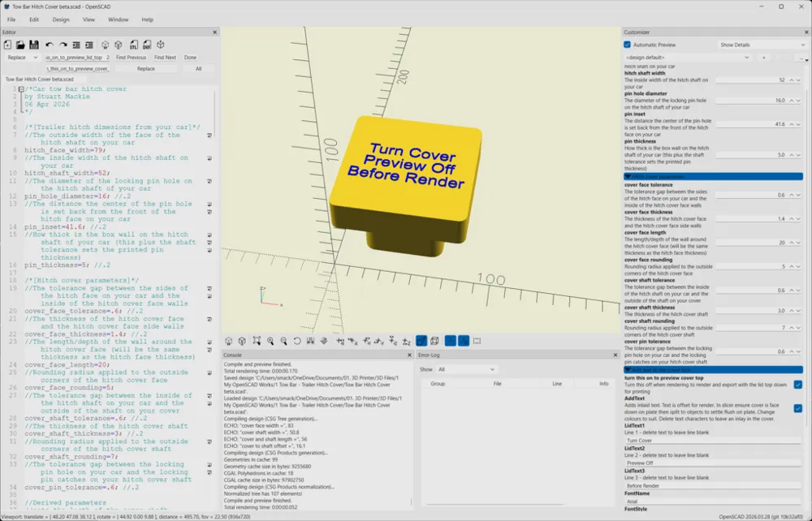812x521 pixels.
Task: Click the Export as STL icon
Action: [x=134, y=45]
